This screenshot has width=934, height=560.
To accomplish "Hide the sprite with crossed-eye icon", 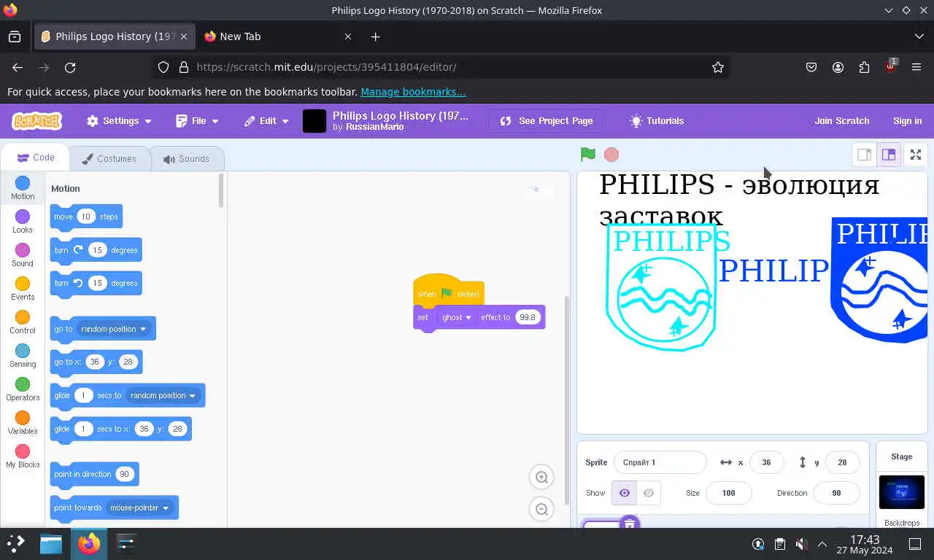I will [x=649, y=493].
